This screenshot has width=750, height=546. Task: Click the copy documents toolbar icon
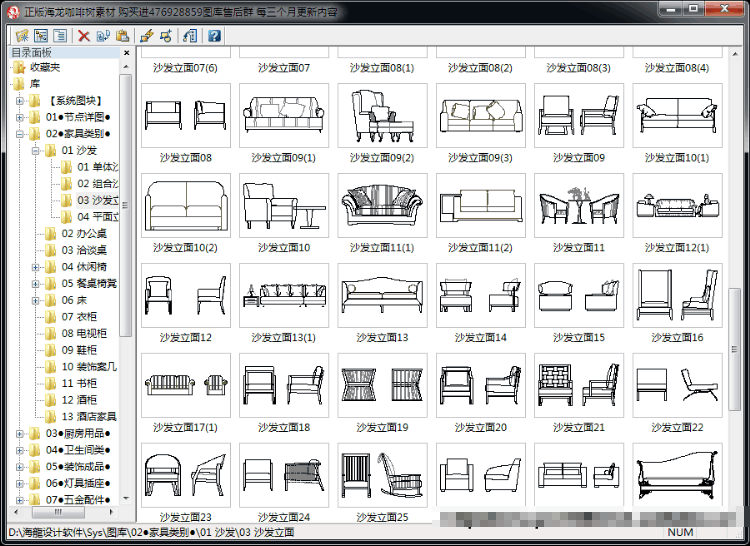(103, 36)
